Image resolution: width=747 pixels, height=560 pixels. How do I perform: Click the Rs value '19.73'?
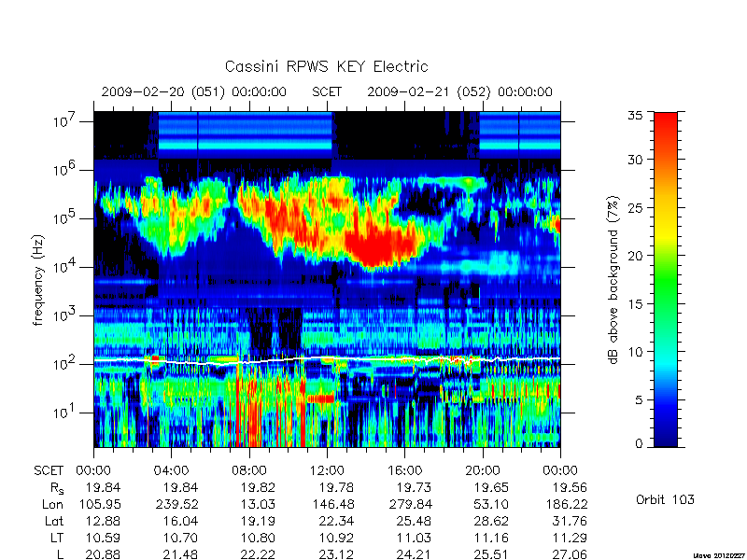414,488
